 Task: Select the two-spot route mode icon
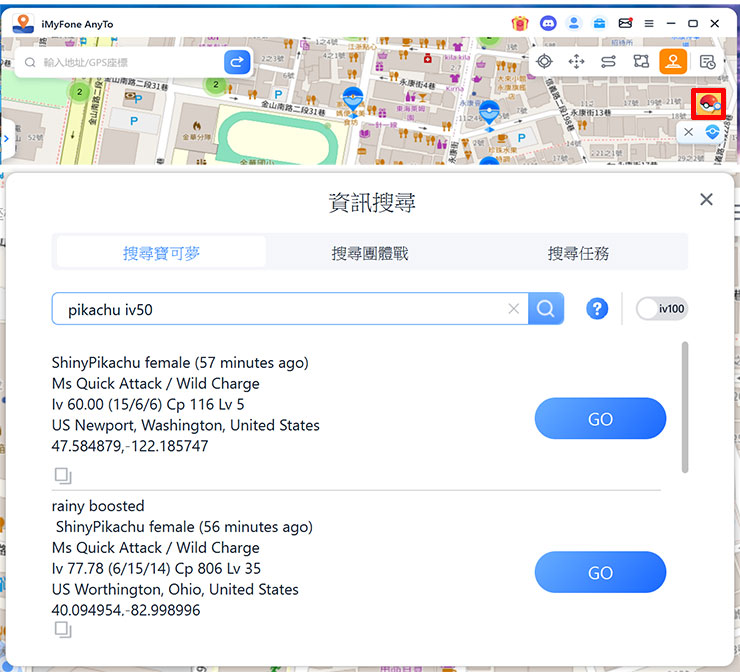[x=608, y=61]
